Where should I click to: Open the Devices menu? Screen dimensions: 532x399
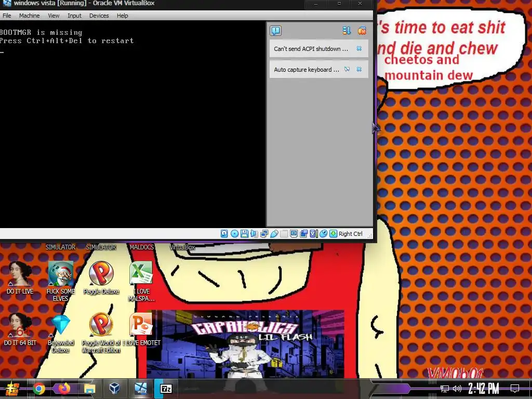[99, 16]
